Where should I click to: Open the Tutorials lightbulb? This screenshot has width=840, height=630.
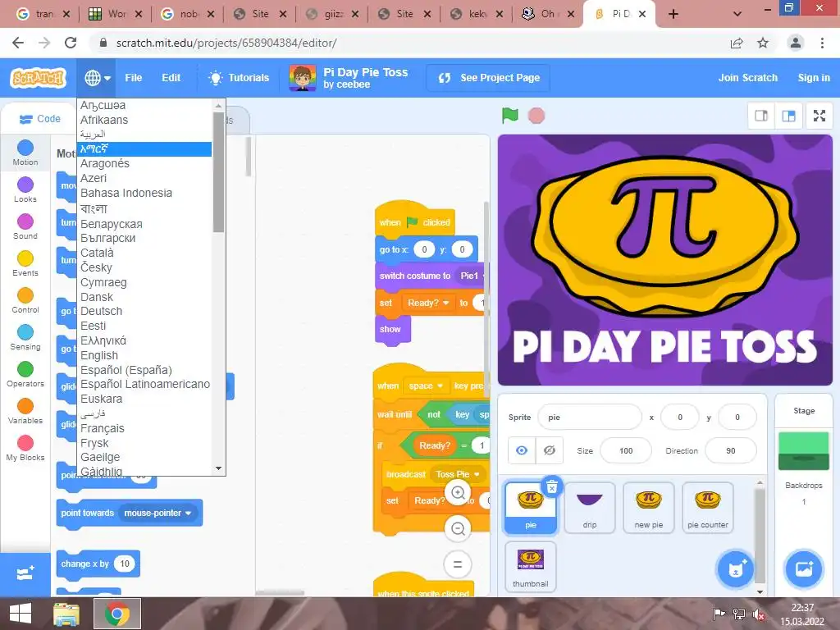(239, 78)
